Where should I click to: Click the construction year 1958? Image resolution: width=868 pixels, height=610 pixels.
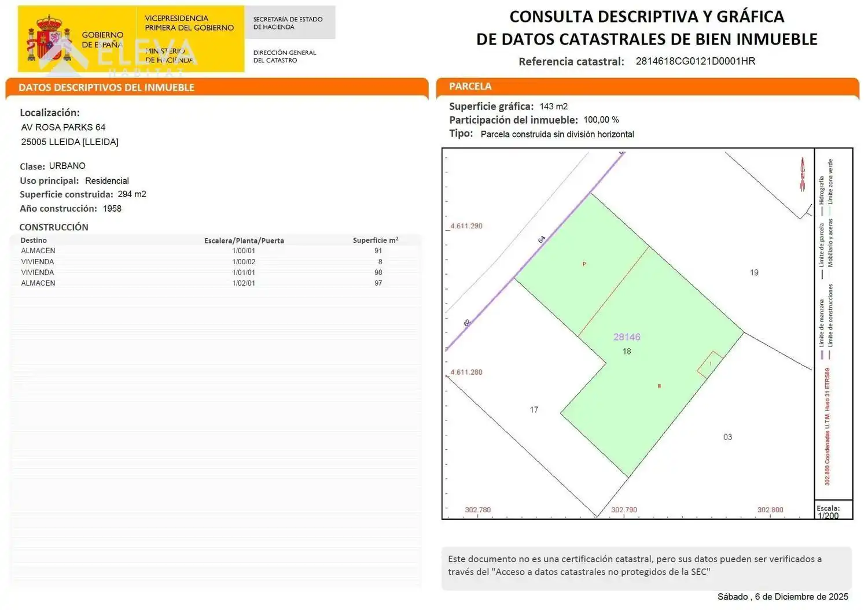click(112, 209)
